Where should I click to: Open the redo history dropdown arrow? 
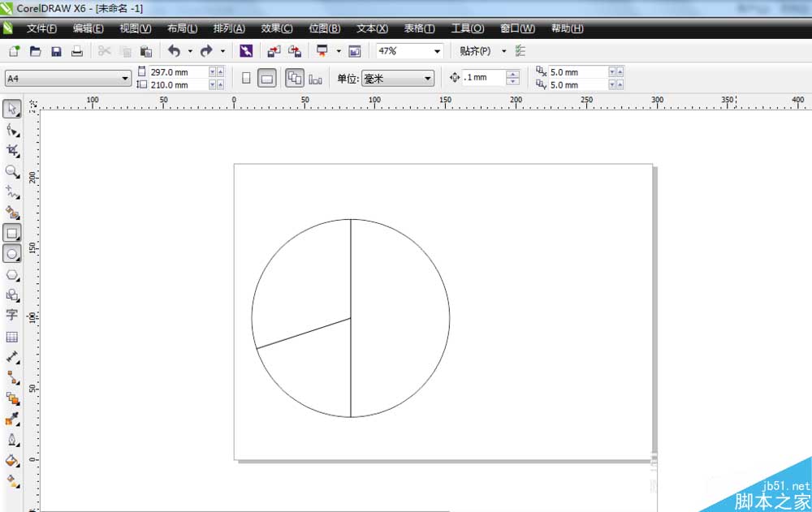pos(222,51)
